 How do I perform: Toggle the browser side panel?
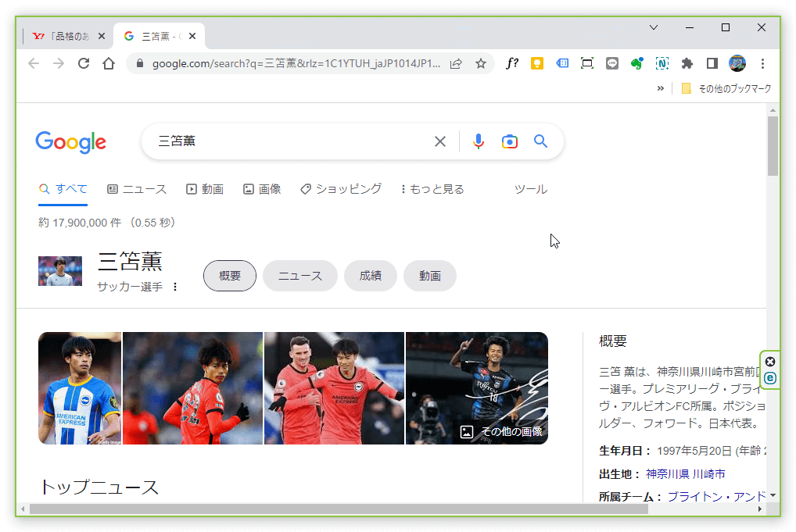712,63
